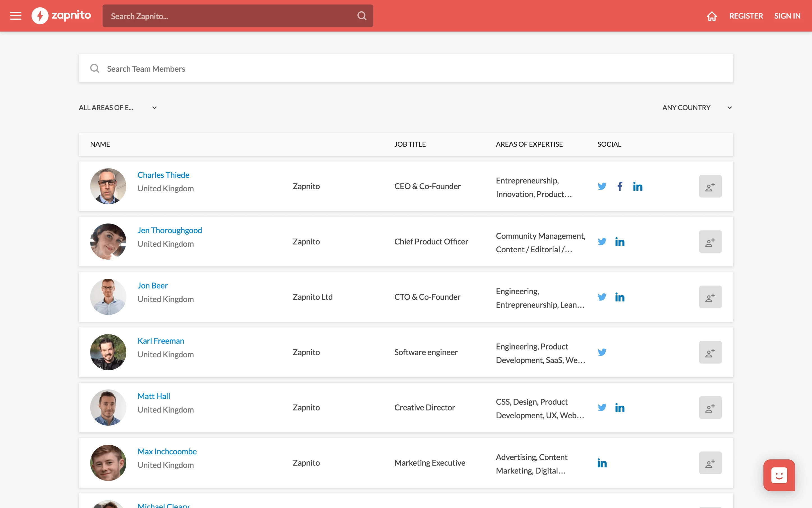Open Jon Beer's Twitter profile
This screenshot has width=812, height=508.
point(602,297)
